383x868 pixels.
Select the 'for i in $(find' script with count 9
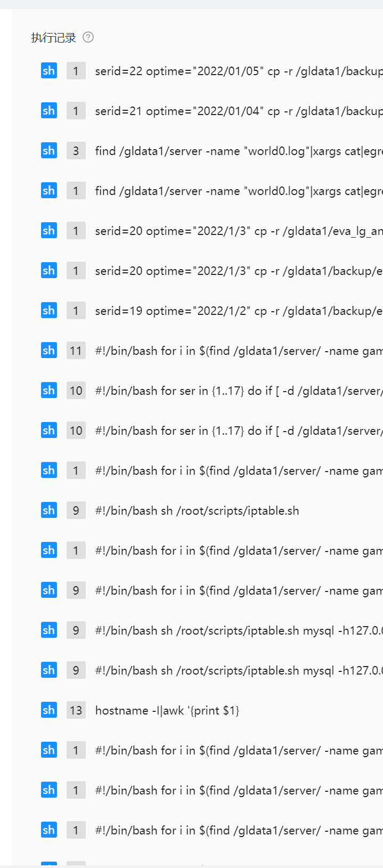[x=239, y=591]
